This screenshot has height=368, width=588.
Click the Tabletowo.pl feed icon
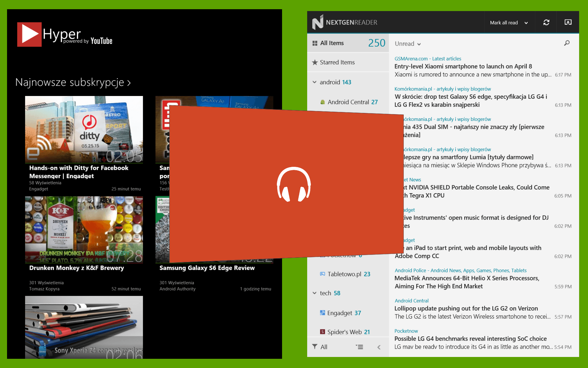(322, 274)
